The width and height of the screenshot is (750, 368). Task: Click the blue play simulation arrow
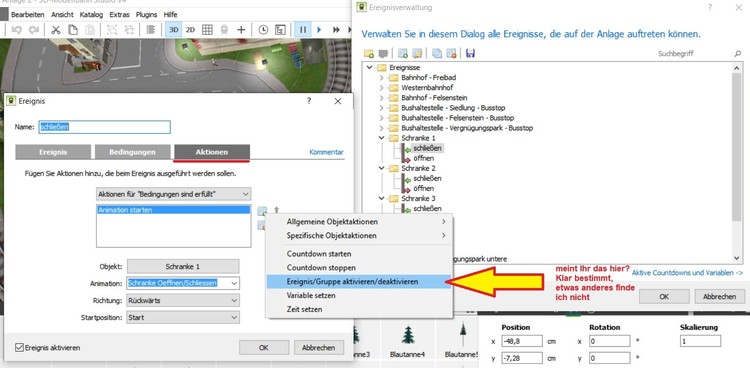pyautogui.click(x=319, y=30)
